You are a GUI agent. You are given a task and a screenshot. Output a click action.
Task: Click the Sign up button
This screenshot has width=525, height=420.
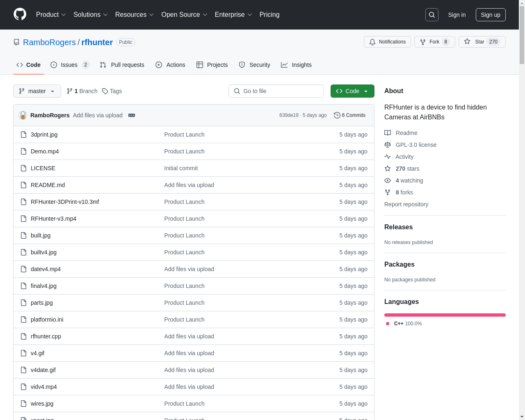click(x=491, y=15)
